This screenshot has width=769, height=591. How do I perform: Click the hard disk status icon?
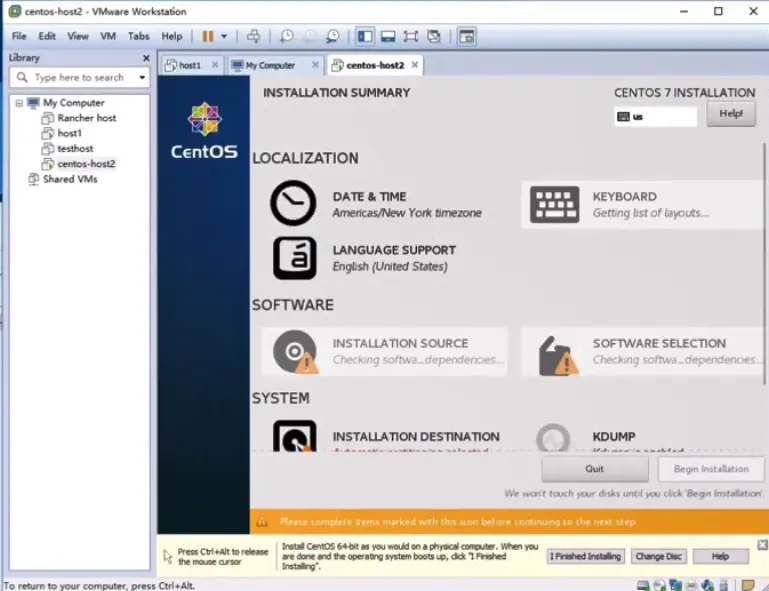tap(643, 585)
